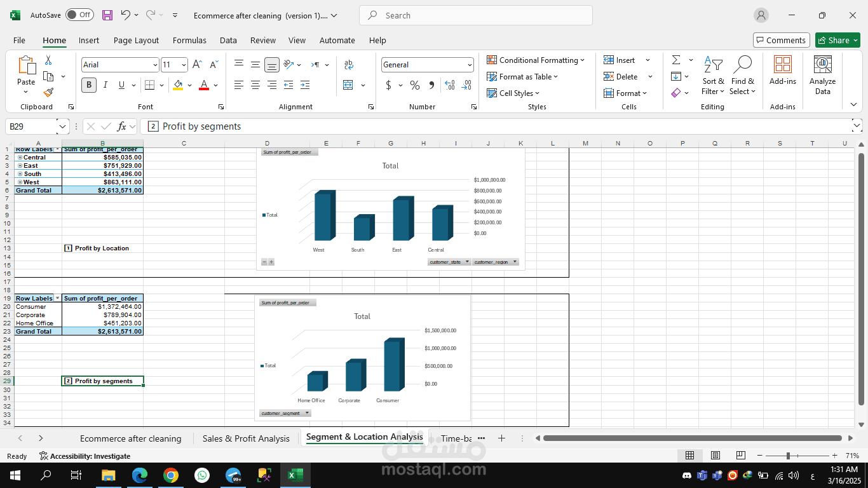Switch to Page Layout view in status bar
This screenshot has height=488, width=868.
click(x=715, y=456)
